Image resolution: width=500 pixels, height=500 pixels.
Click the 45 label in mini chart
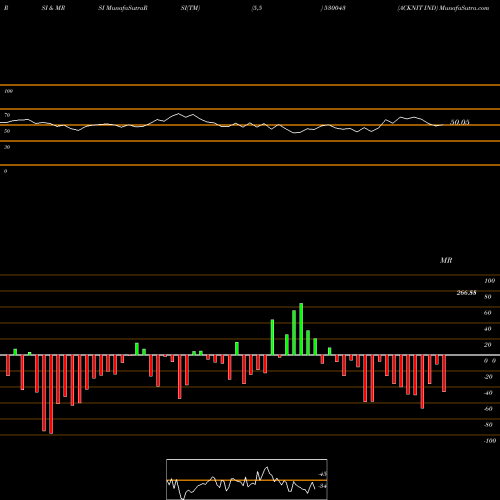tap(322, 474)
